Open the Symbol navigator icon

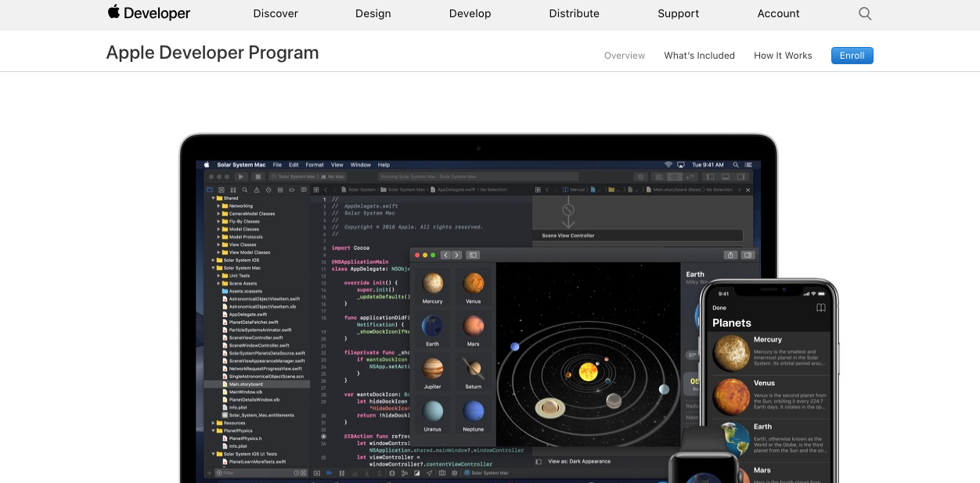[233, 189]
